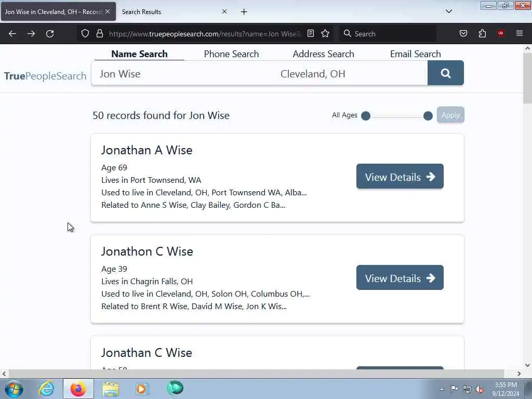The width and height of the screenshot is (532, 399).
Task: Click the maximum age slider handle
Action: [428, 116]
